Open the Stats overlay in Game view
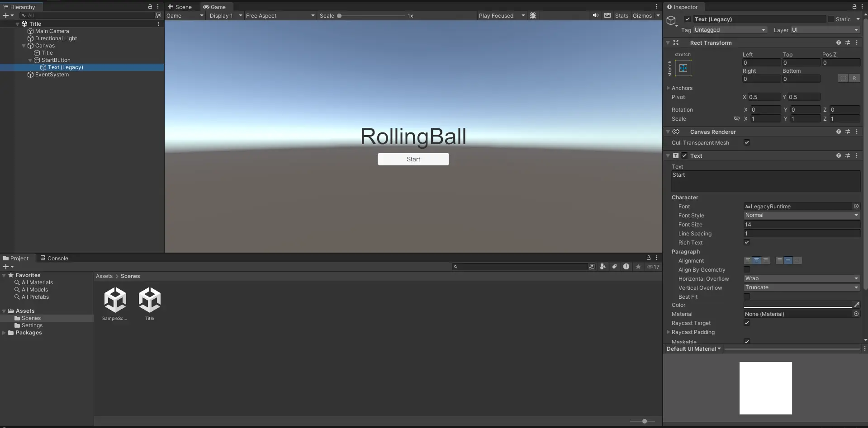868x428 pixels. tap(621, 15)
